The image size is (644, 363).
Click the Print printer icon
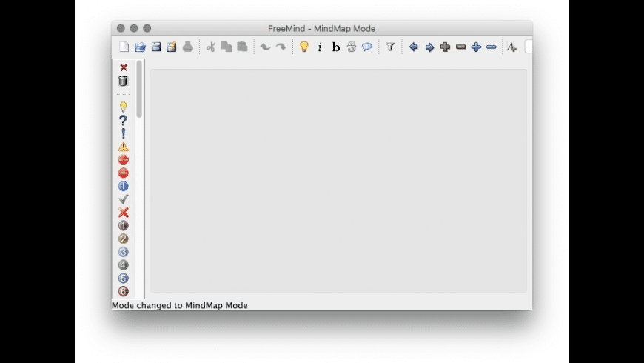point(188,47)
